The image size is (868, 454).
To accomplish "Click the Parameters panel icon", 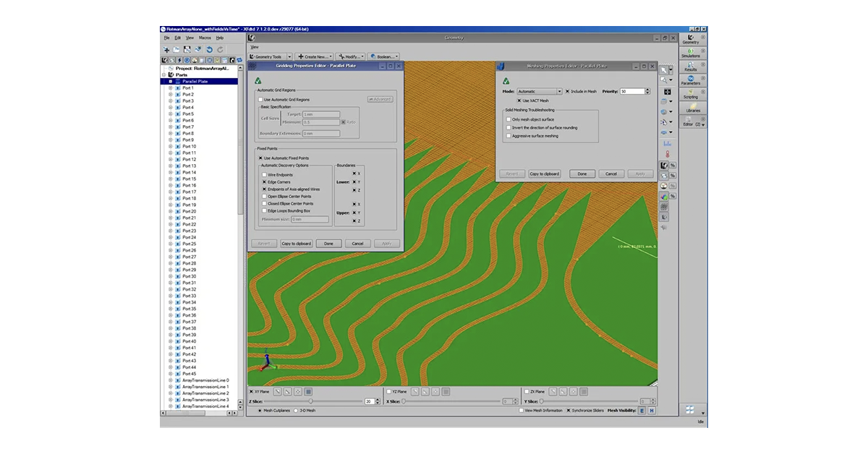I will (689, 80).
